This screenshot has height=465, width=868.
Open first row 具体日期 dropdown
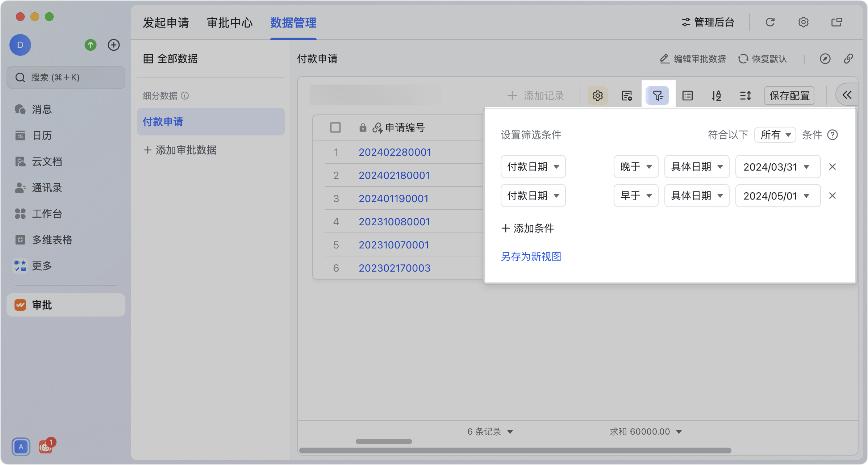tap(697, 167)
